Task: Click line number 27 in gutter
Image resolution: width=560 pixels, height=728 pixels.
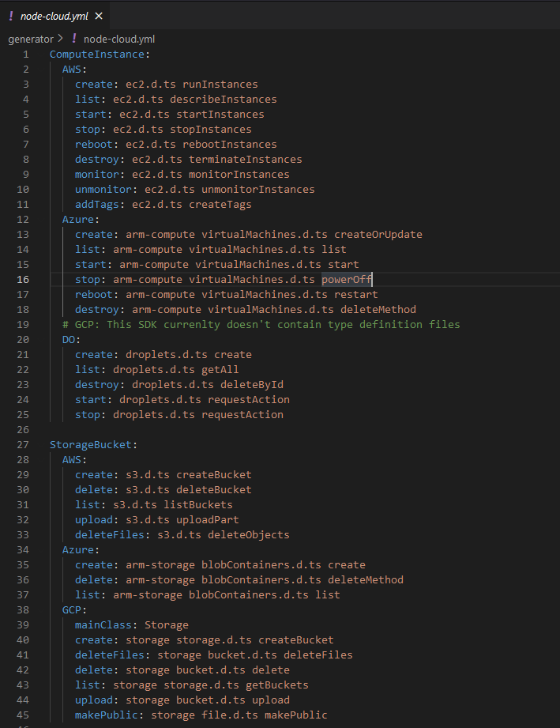Action: [x=23, y=445]
